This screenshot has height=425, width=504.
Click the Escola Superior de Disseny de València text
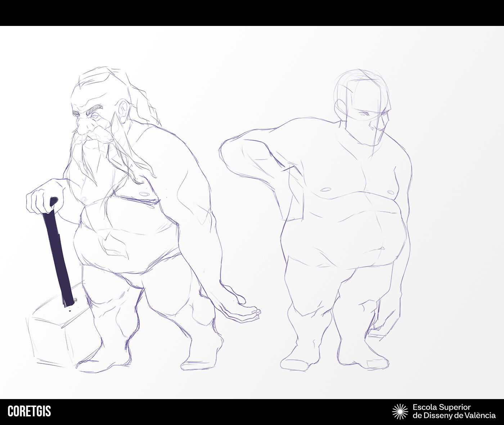click(454, 411)
